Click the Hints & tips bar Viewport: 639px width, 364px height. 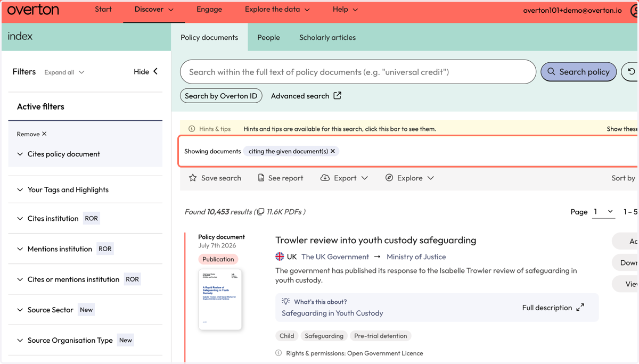409,129
